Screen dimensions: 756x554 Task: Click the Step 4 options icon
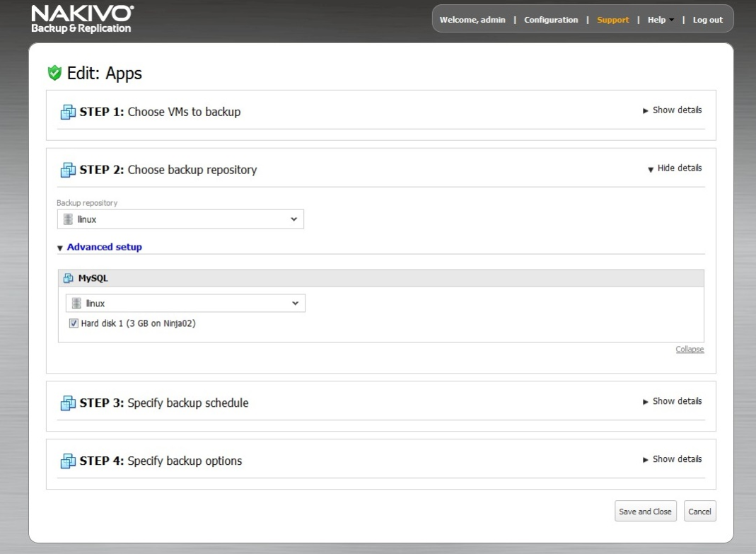click(x=68, y=461)
